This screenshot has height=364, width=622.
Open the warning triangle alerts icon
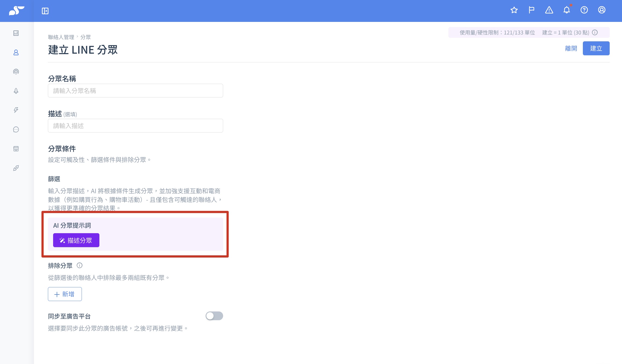click(x=549, y=10)
